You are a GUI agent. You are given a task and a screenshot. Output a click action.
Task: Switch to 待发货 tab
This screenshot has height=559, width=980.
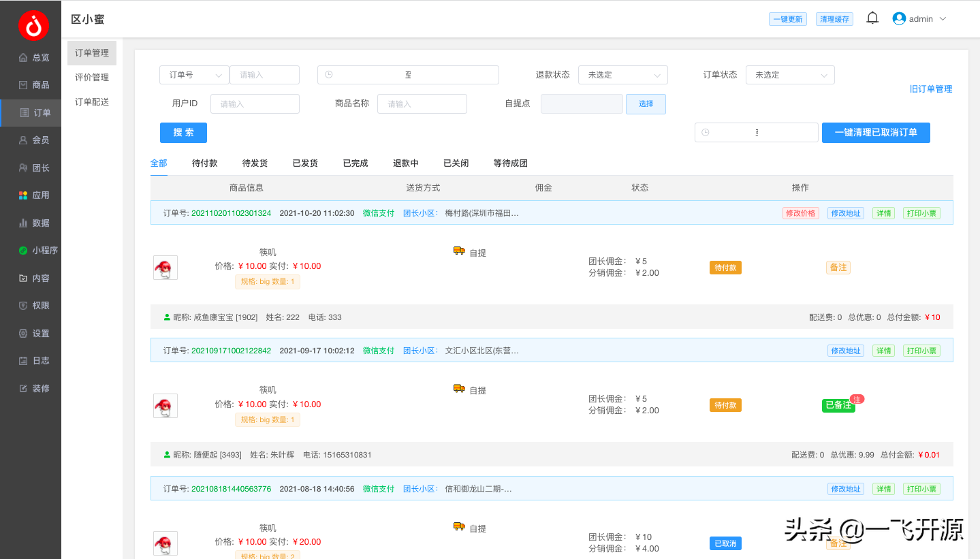255,163
